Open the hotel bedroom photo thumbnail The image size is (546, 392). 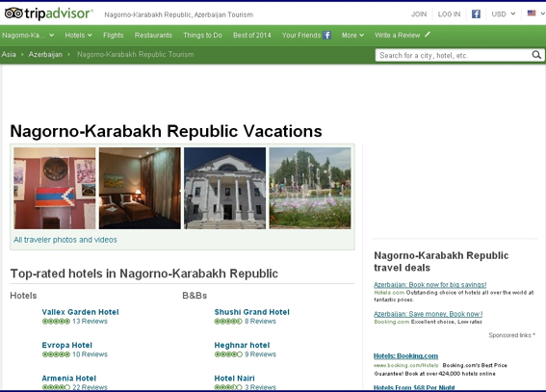140,188
